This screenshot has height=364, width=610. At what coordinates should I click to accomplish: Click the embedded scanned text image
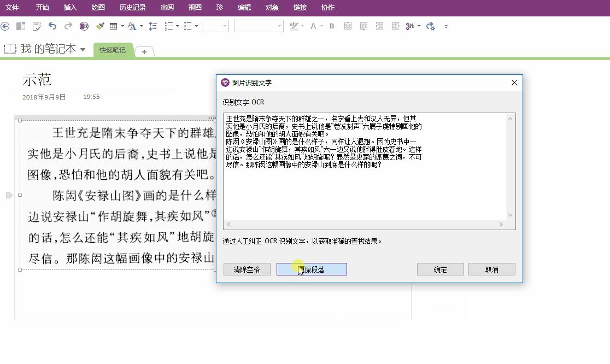118,195
